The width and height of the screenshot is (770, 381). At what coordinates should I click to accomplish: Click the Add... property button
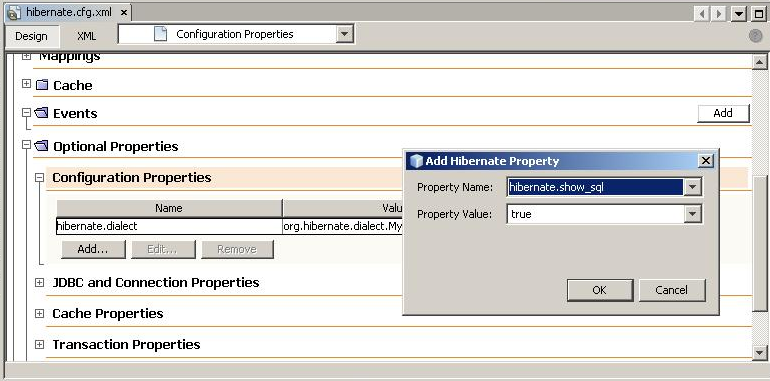point(93,249)
